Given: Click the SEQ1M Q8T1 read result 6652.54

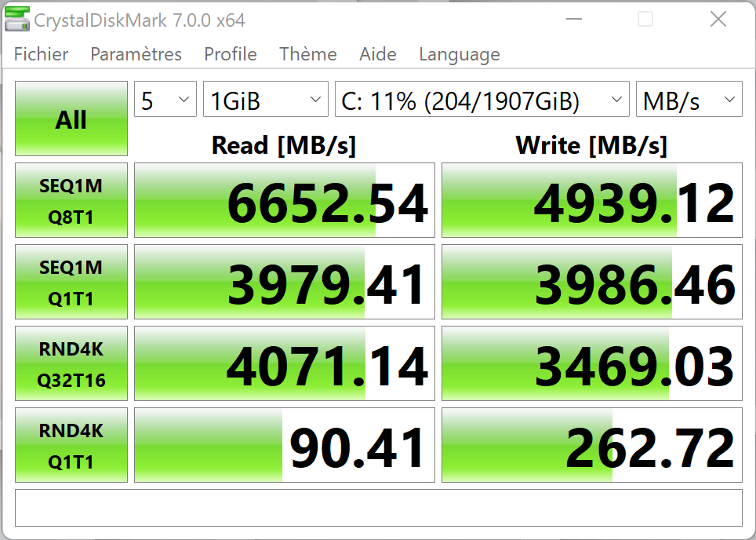Looking at the screenshot, I should point(285,200).
